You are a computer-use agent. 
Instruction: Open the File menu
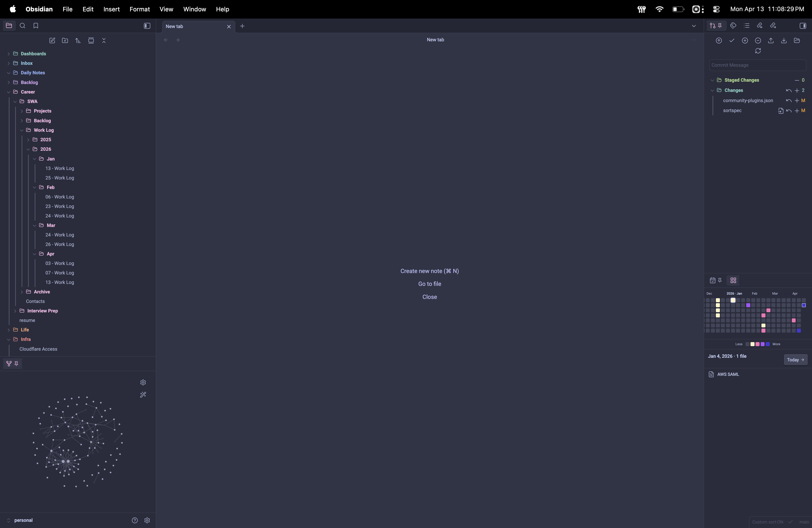point(68,9)
